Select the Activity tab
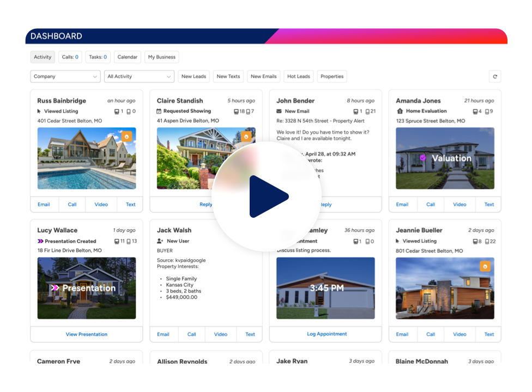532x392 pixels. [x=43, y=57]
